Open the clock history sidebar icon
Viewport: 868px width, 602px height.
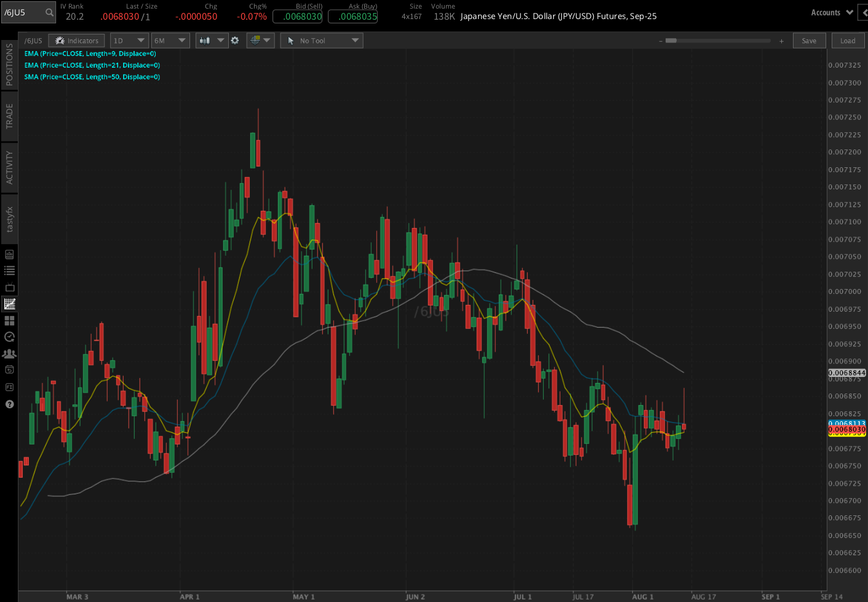pyautogui.click(x=9, y=337)
